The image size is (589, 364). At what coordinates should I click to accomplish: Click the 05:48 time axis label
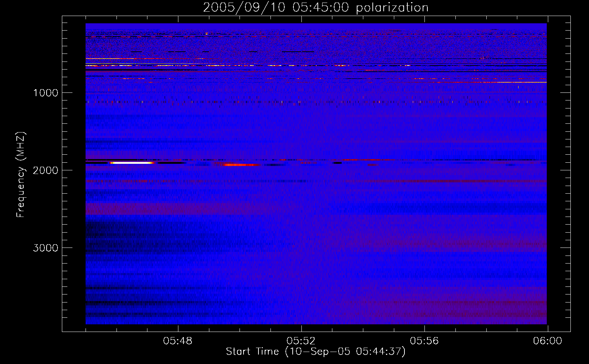[x=178, y=341]
